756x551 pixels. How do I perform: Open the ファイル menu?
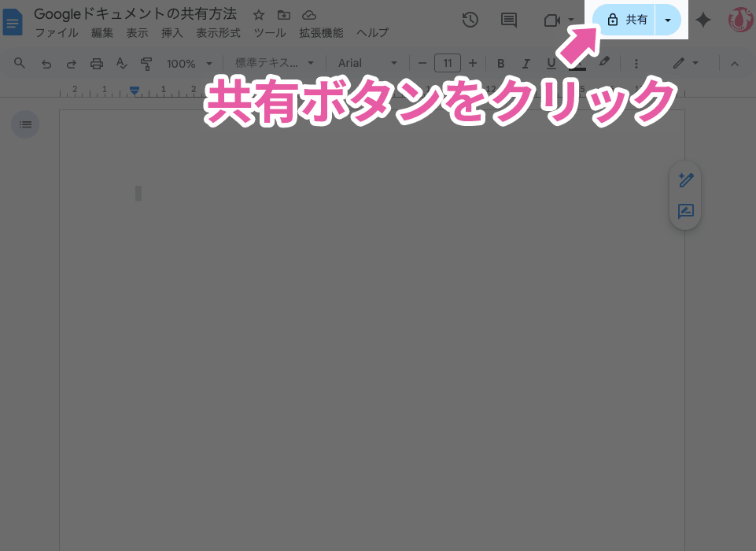tap(56, 33)
